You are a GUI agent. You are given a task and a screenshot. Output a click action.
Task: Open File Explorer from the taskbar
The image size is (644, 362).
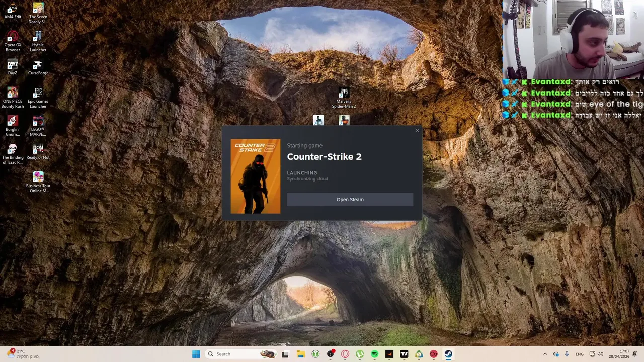tap(300, 354)
